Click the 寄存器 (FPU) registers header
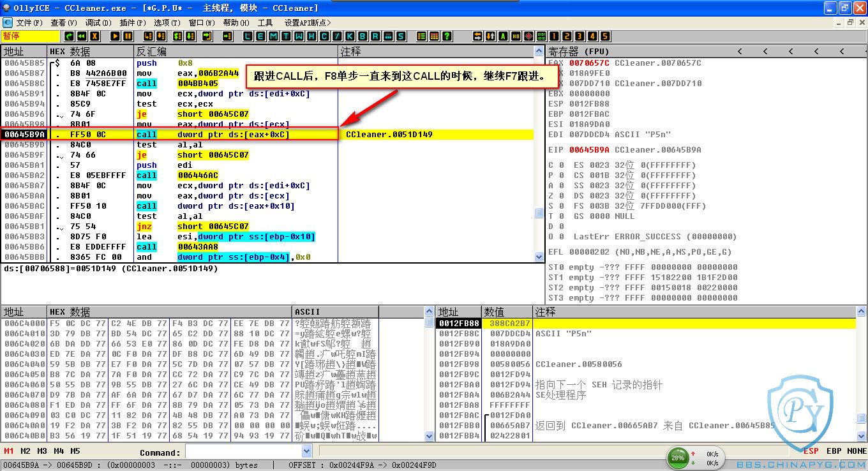The image size is (868, 471). (x=580, y=51)
